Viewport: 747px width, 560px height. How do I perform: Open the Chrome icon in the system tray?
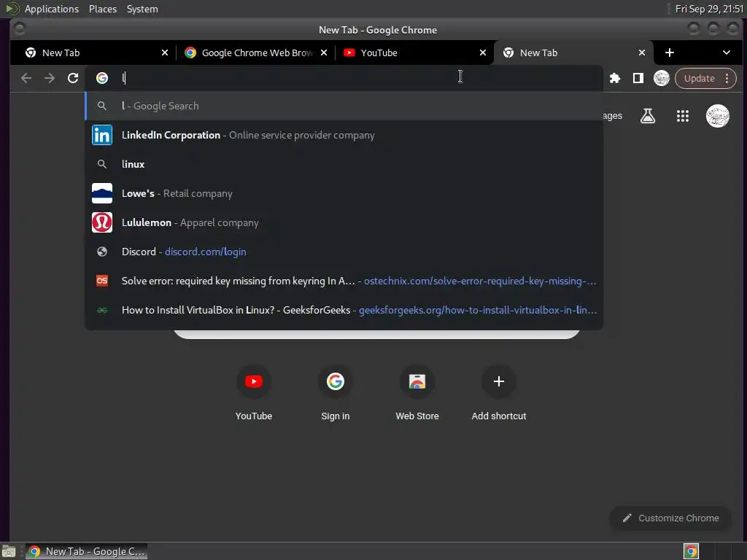(691, 551)
